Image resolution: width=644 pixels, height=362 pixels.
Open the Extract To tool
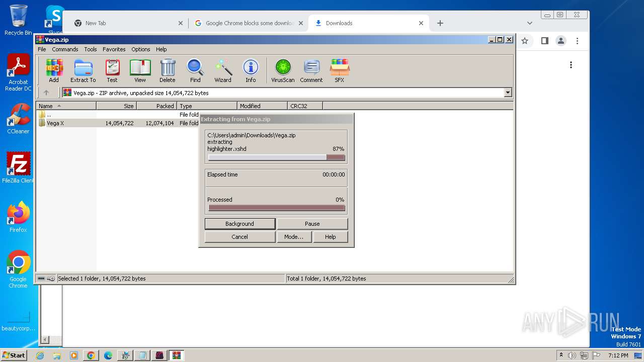(83, 70)
